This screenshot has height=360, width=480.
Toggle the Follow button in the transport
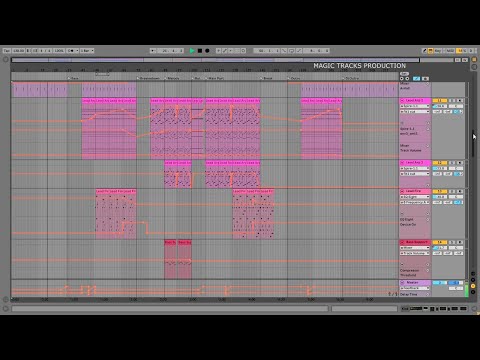[x=153, y=51]
